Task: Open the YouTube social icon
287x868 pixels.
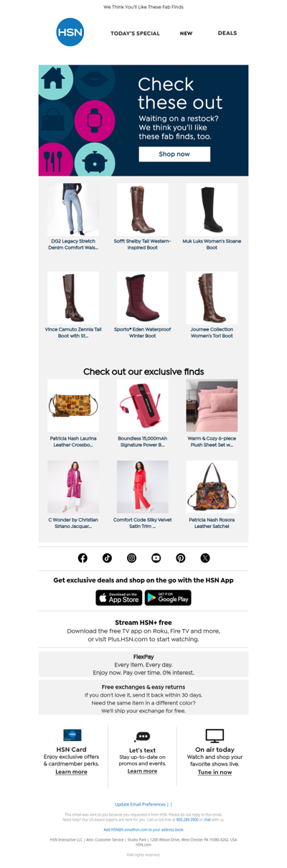Action: pos(156,557)
